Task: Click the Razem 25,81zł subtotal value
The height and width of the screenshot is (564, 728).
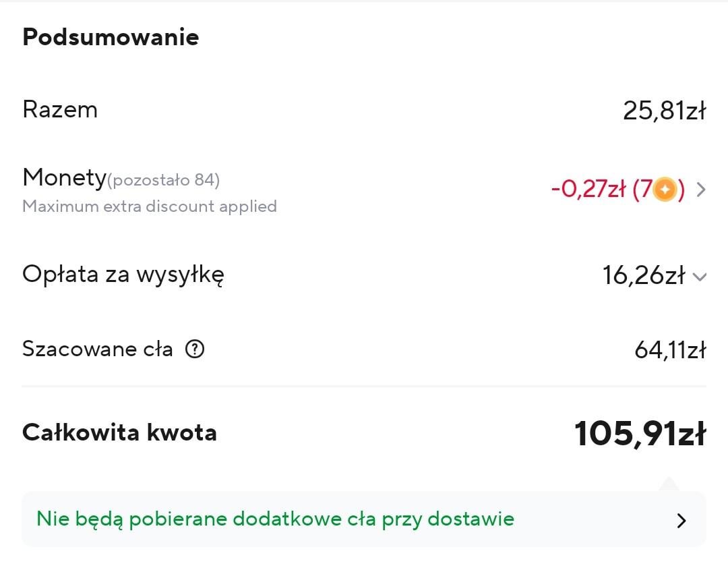Action: pos(665,111)
